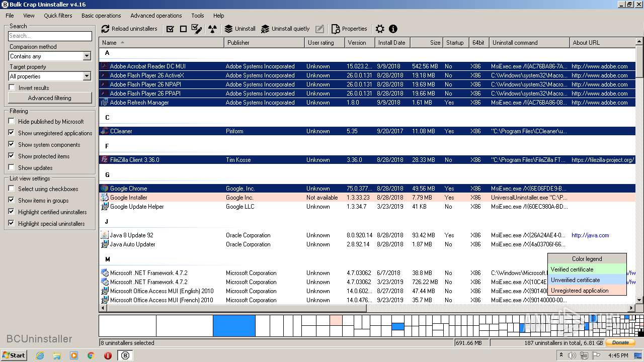644x362 pixels.
Task: Click the Unverified certificate blue legend swatch
Action: click(587, 280)
